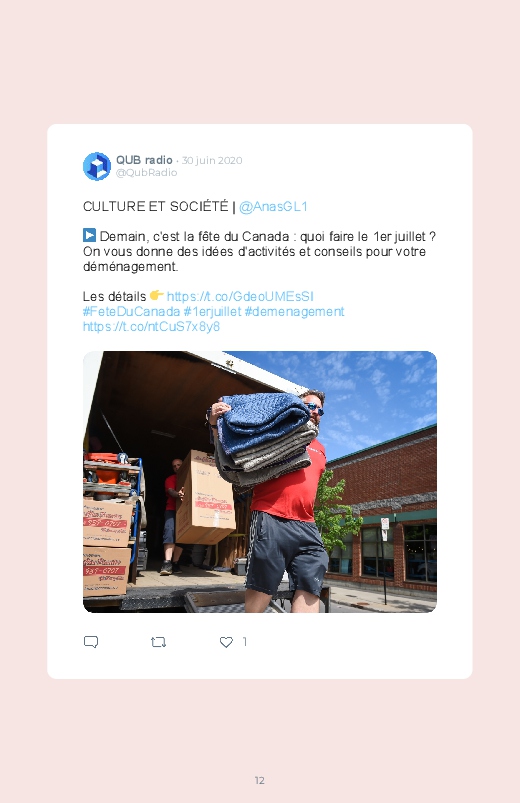Click the QUB radio profile avatar
Screen dimensions: 520x803
tap(97, 166)
